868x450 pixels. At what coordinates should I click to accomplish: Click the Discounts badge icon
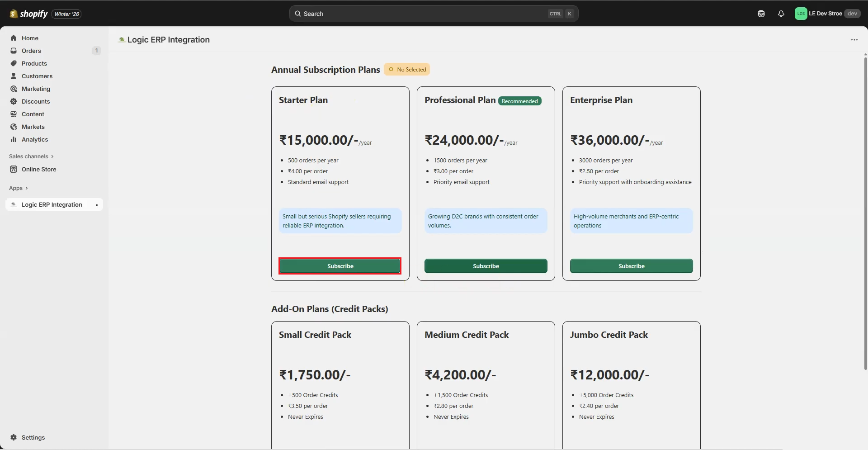[x=14, y=101]
